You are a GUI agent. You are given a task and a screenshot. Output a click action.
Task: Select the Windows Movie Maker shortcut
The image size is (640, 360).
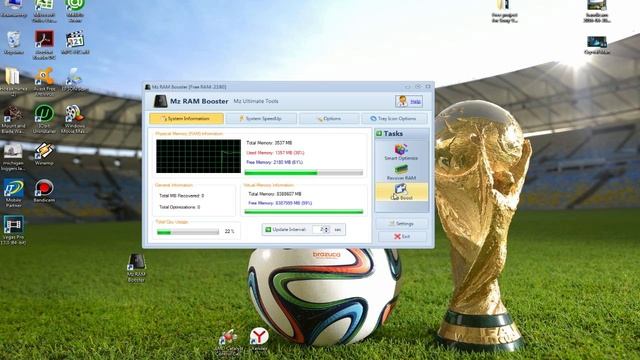pos(74,119)
